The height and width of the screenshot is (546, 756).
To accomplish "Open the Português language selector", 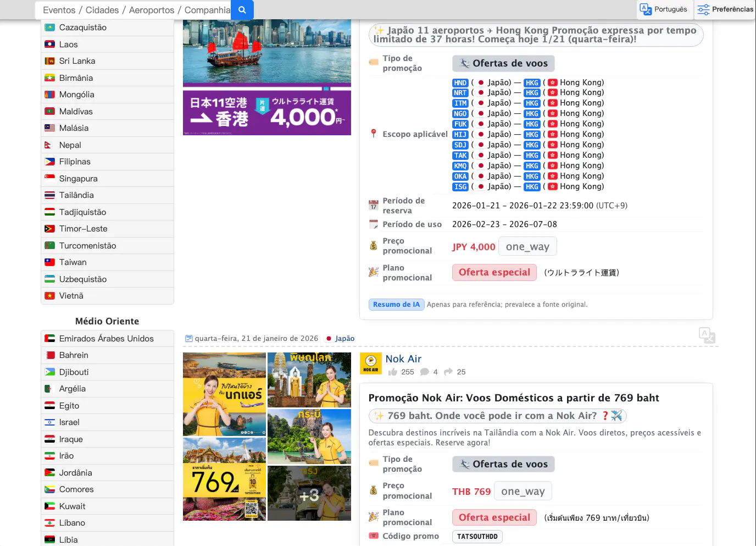I will point(664,9).
